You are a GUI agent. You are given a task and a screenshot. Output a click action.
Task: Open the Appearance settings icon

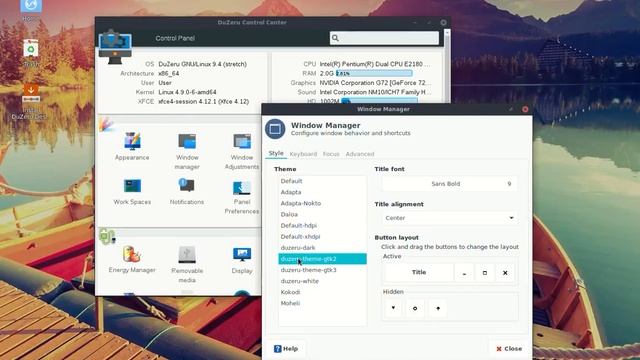coord(132,146)
